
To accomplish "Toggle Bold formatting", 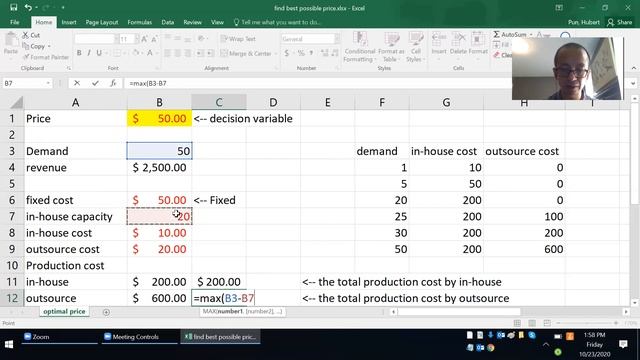I will pyautogui.click(x=79, y=53).
